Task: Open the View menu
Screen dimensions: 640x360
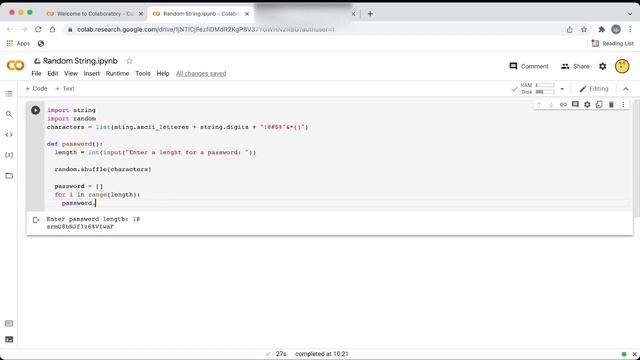Action: click(71, 73)
